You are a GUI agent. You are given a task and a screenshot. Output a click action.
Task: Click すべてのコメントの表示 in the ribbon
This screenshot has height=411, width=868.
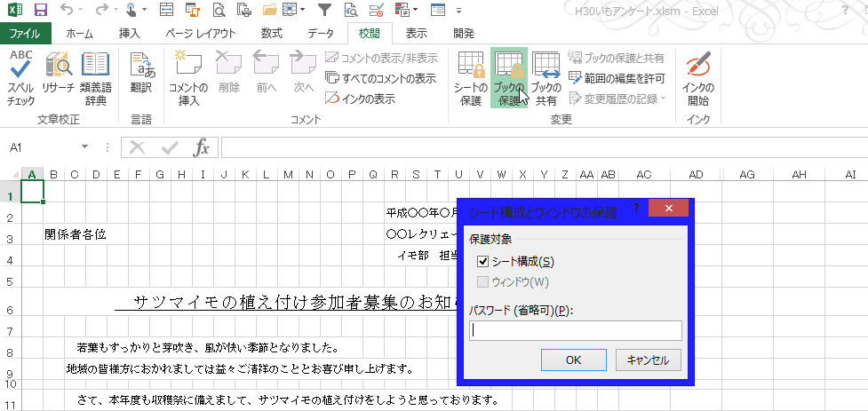381,78
